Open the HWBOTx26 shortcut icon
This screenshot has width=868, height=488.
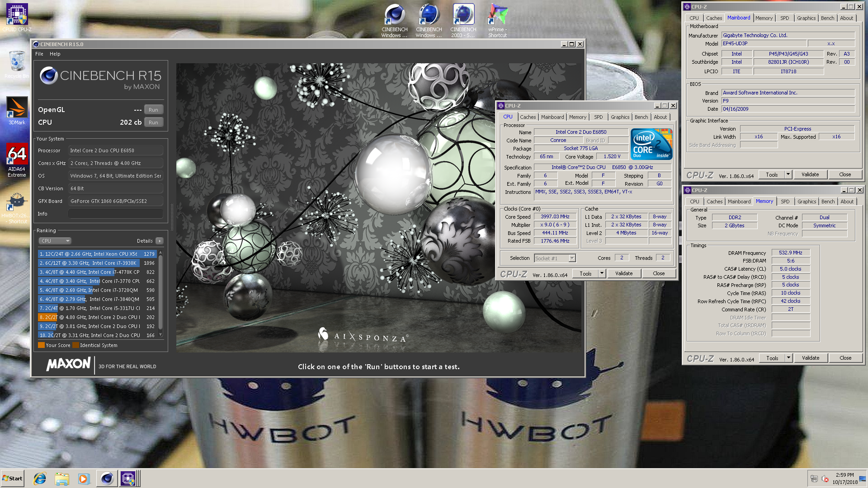(x=17, y=208)
